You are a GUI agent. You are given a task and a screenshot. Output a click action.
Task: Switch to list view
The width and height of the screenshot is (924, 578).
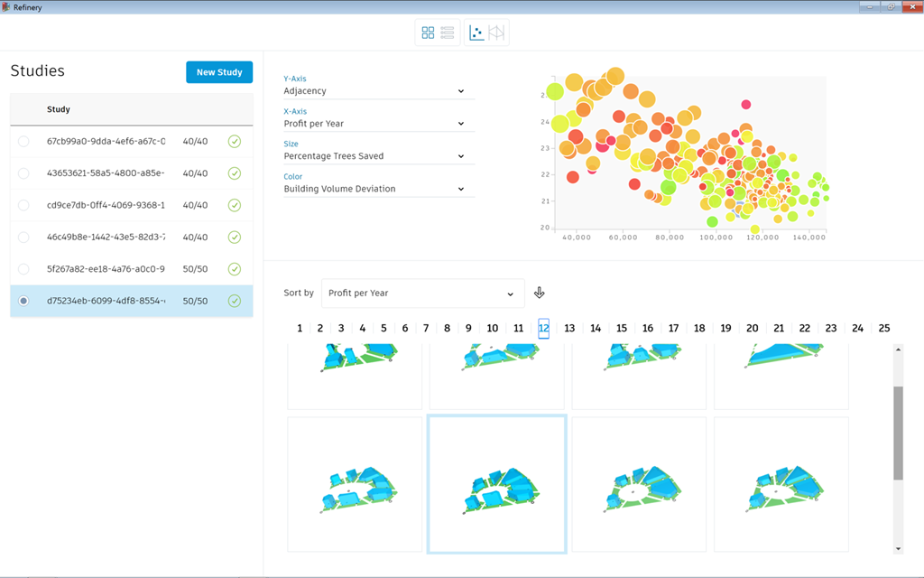point(448,33)
